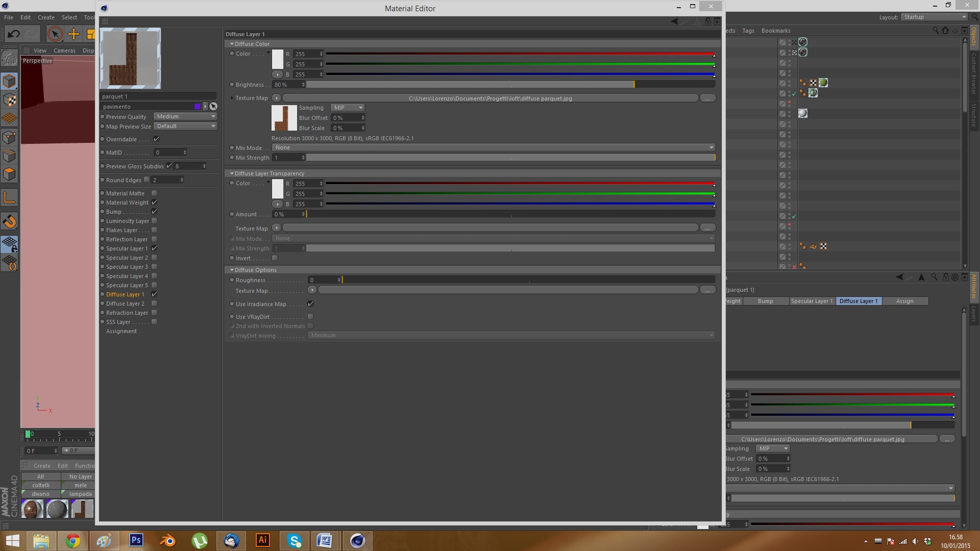Toggle the Use Irradiance Map checkbox
This screenshot has height=551, width=980.
pyautogui.click(x=310, y=304)
